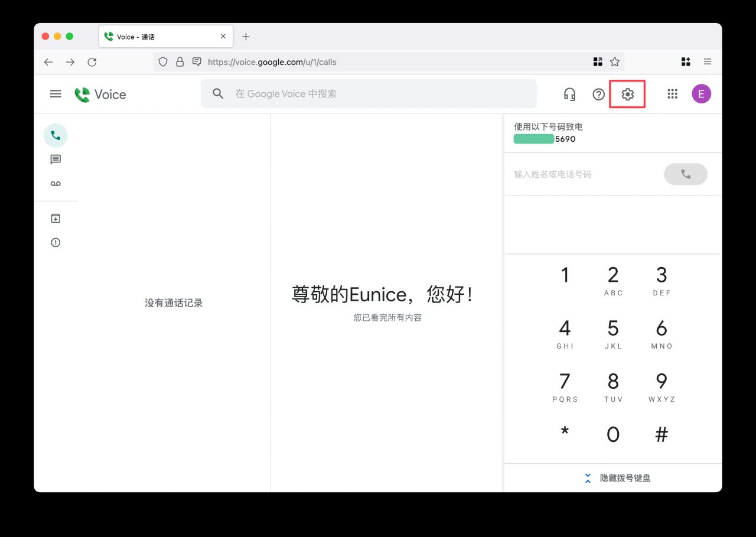756x537 pixels.
Task: Open the Help question mark icon
Action: (598, 94)
